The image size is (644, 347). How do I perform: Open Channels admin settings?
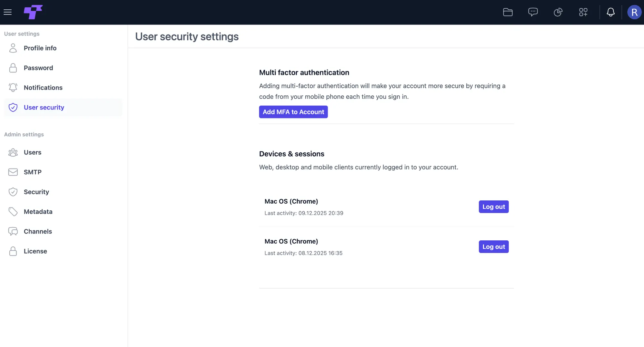tap(63, 231)
